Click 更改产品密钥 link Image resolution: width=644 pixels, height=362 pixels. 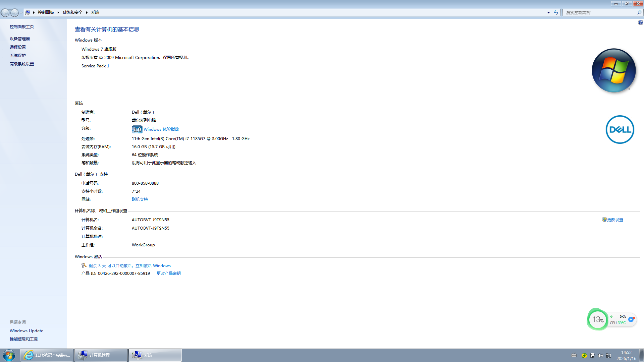click(x=168, y=274)
